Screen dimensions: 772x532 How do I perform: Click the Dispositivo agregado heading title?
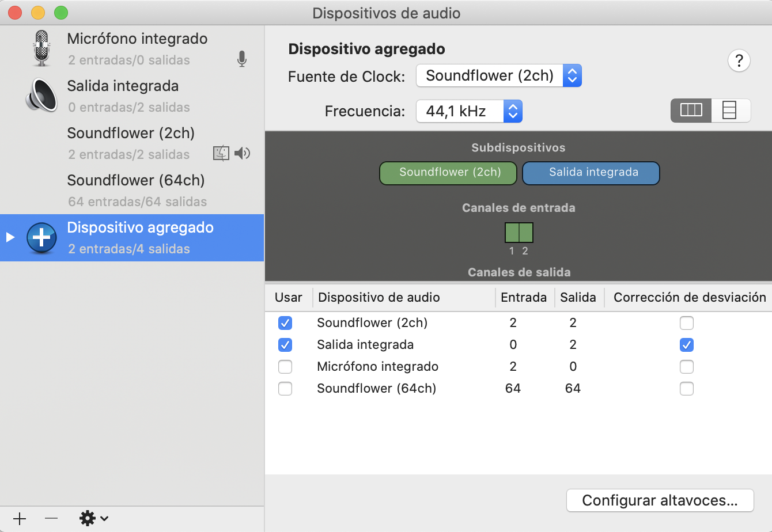pos(366,49)
